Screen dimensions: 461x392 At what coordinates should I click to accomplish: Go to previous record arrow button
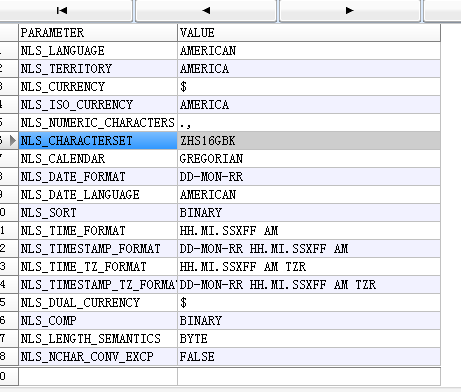click(206, 11)
